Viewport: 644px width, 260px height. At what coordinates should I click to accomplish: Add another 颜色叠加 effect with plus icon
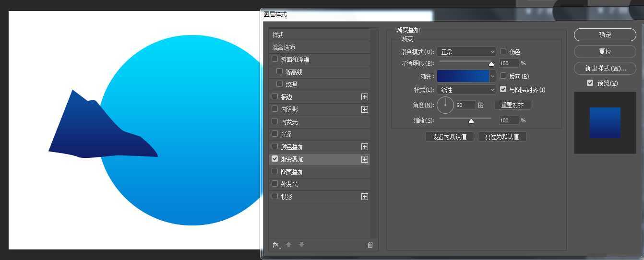[x=365, y=147]
